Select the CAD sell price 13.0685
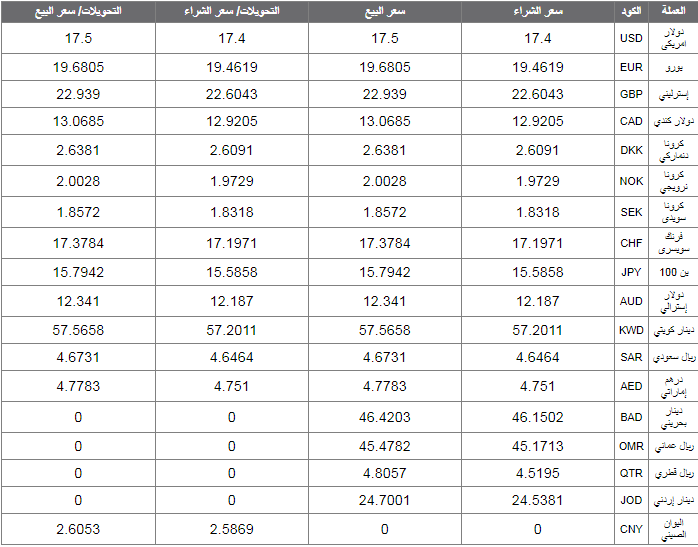This screenshot has width=698, height=547. tap(385, 121)
